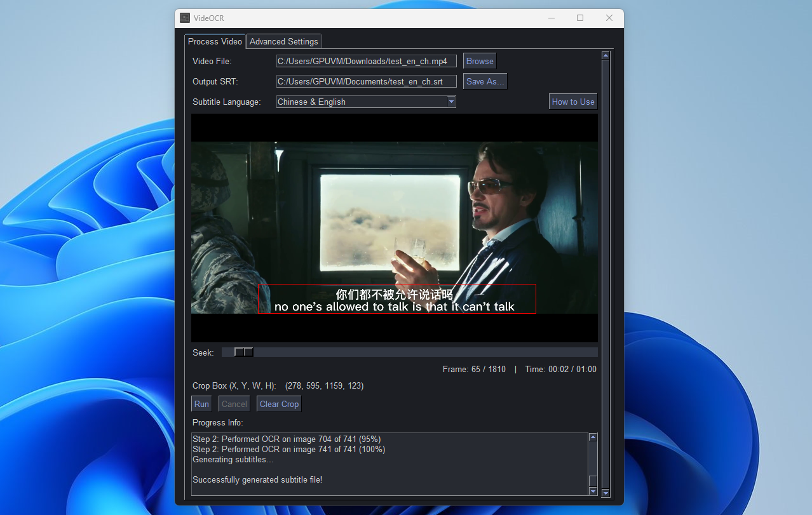Click the Clear Crop button
812x515 pixels.
[x=279, y=404]
